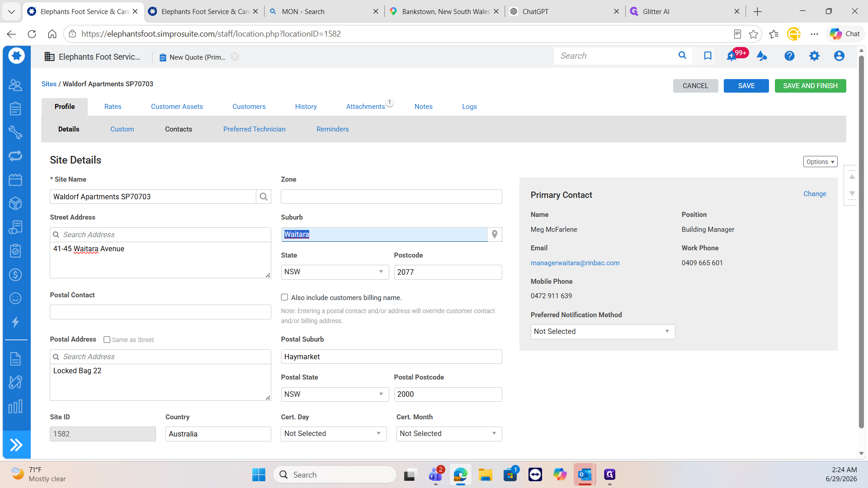Open the smiley face sidebar icon
Viewport: 868px width, 488px height.
coord(15,298)
